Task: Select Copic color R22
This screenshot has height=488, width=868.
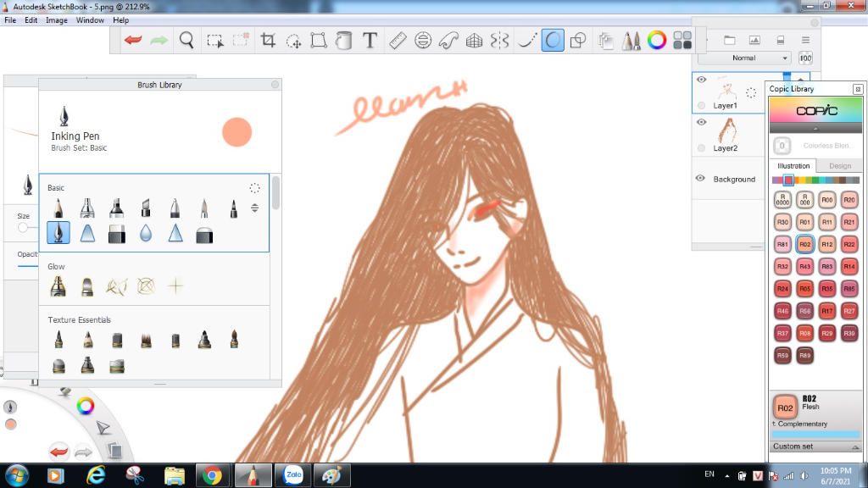Action: point(849,244)
